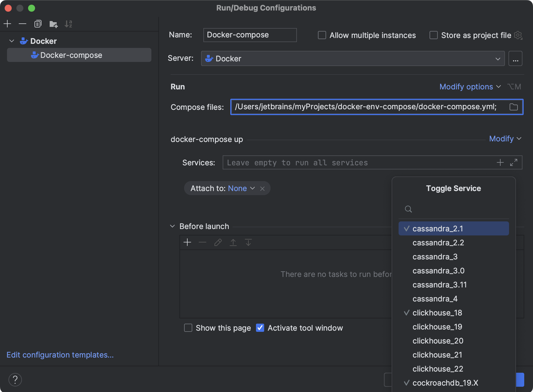
Task: Add a Before launch task
Action: click(x=187, y=242)
